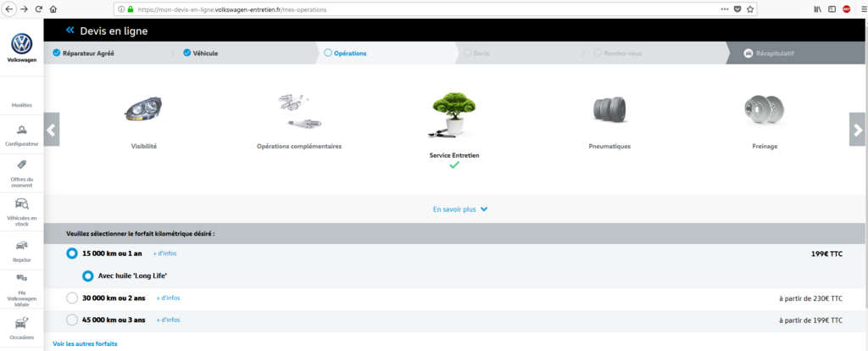Select the Freinage brake discs category
This screenshot has height=351, width=868.
765,122
